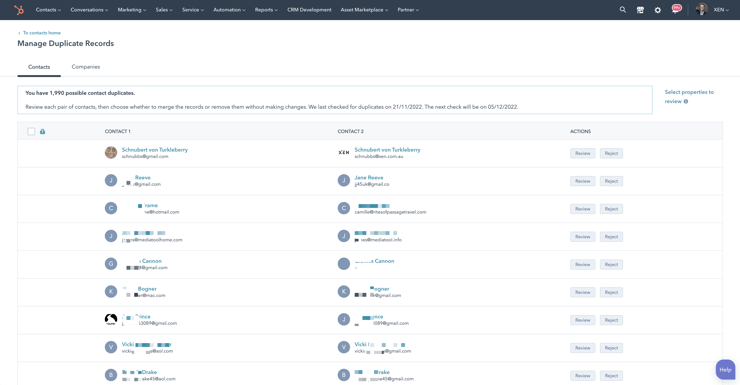Reject the Schnubert von Turkleberry duplicate pair
This screenshot has width=740, height=385.
[611, 153]
